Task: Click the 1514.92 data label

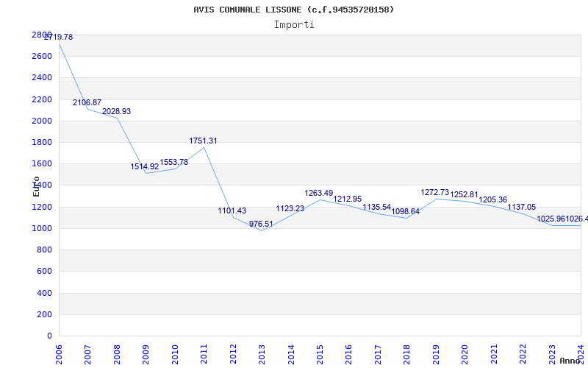Action: (145, 167)
